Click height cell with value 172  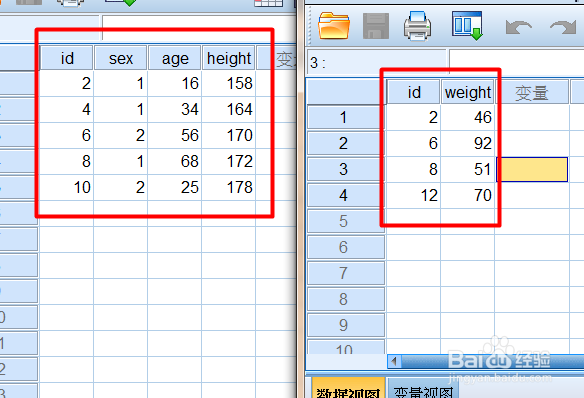tap(229, 161)
